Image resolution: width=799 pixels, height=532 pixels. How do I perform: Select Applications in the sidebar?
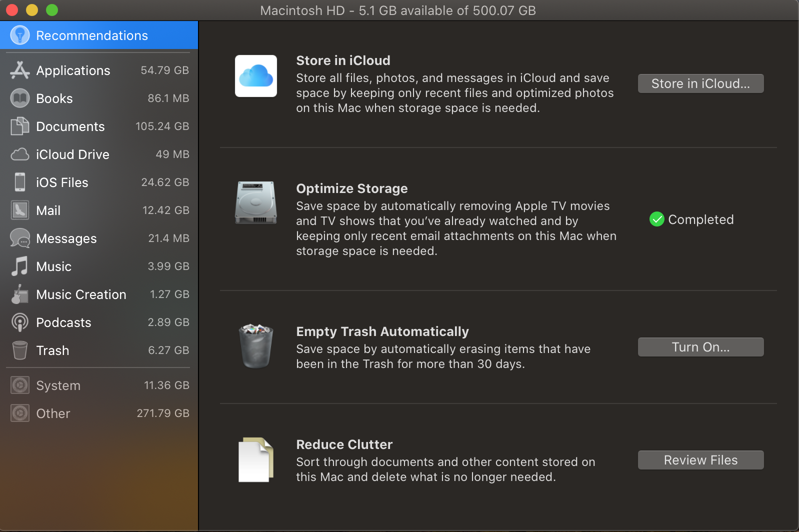pyautogui.click(x=99, y=70)
